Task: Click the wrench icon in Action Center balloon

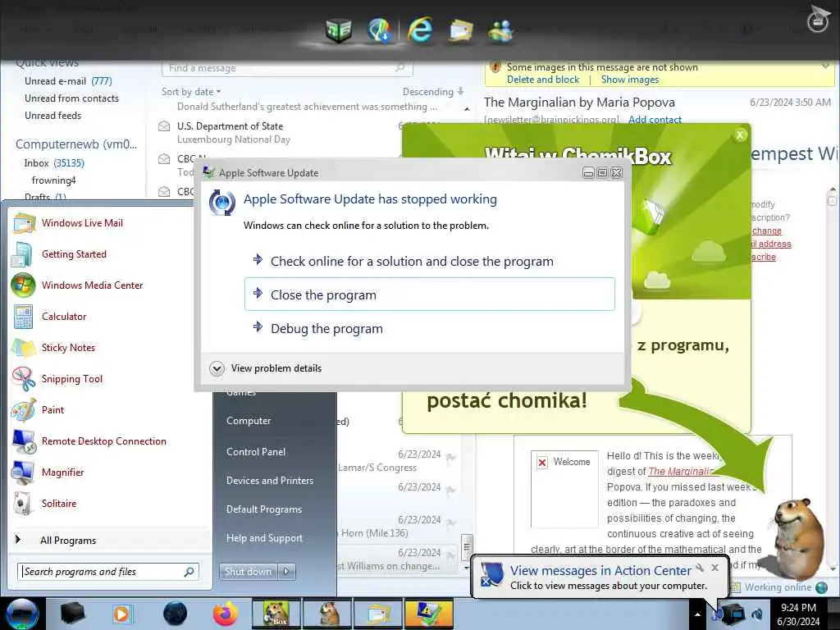Action: click(x=700, y=568)
